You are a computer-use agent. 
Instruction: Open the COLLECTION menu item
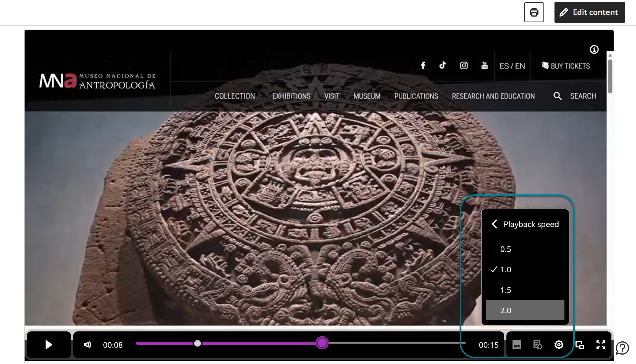[235, 96]
